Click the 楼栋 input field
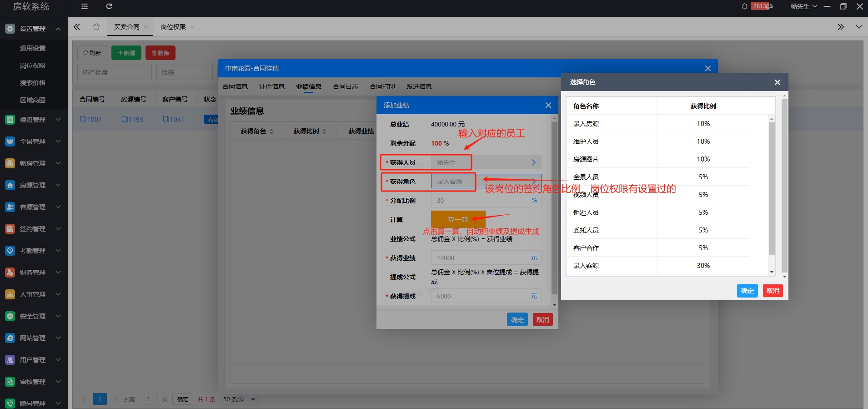 185,72
